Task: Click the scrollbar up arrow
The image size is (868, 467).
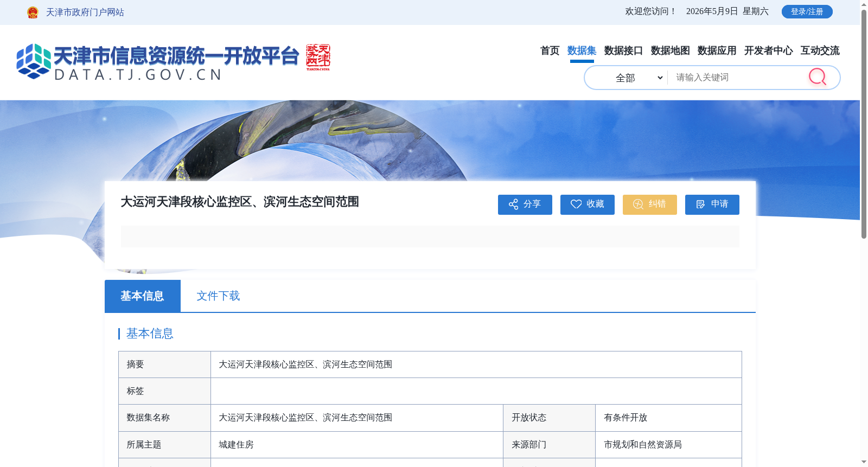Action: 864,4
